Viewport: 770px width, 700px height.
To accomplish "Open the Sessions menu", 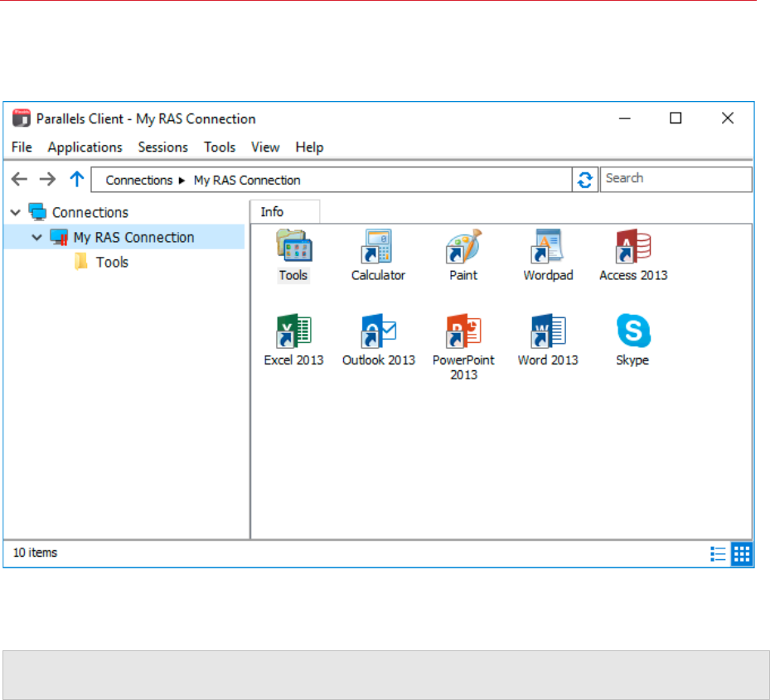I will (x=163, y=147).
